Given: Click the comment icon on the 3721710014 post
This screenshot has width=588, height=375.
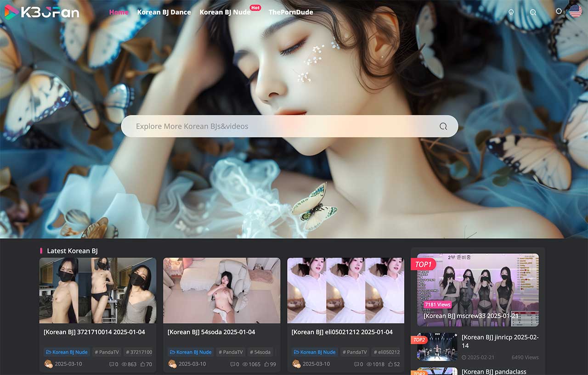Looking at the screenshot, I should coord(111,364).
